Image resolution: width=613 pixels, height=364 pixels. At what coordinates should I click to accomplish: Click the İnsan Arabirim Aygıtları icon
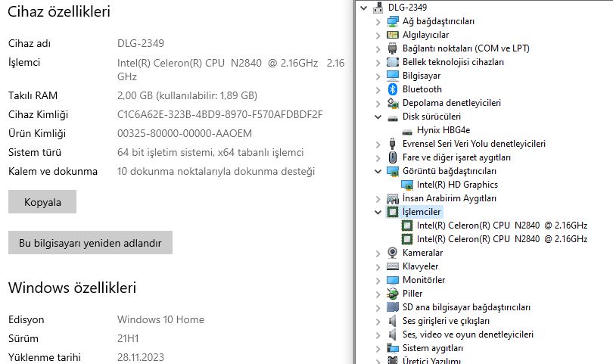[393, 198]
